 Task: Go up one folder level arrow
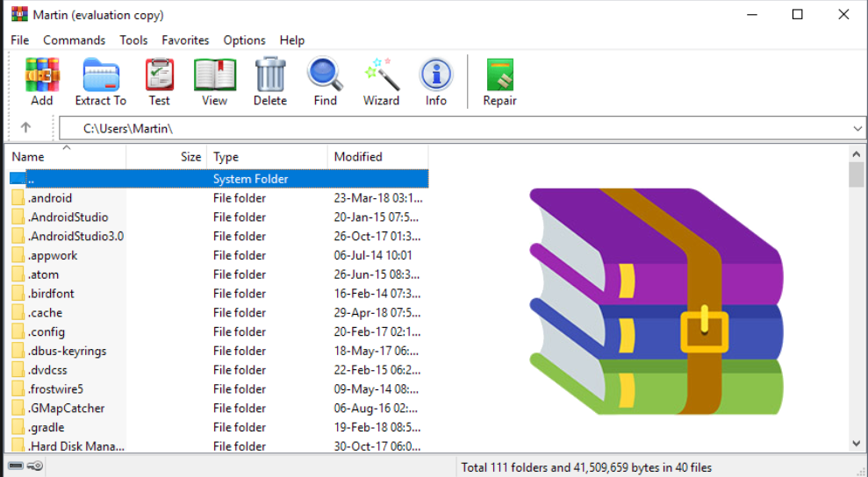pyautogui.click(x=25, y=128)
